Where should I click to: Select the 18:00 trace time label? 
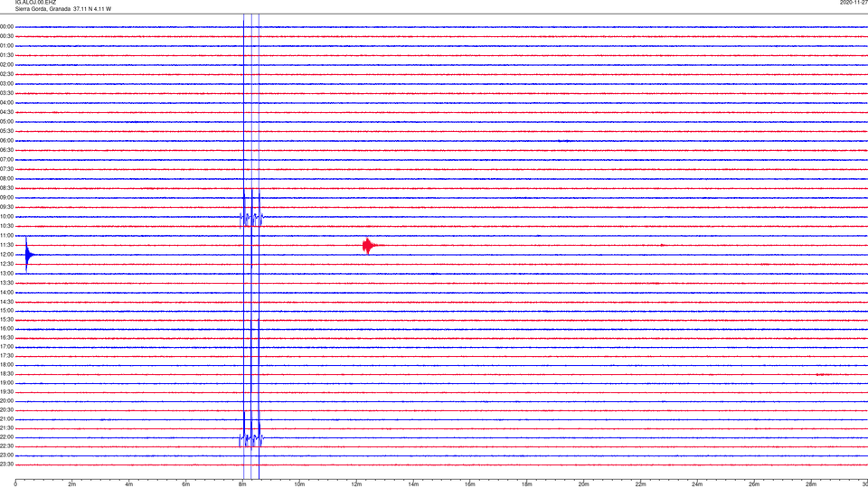pyautogui.click(x=6, y=364)
